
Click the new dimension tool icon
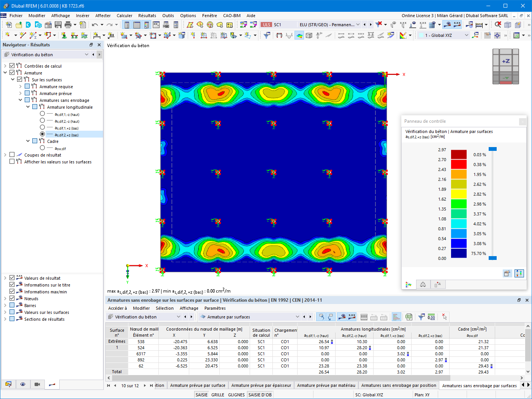pos(97,35)
